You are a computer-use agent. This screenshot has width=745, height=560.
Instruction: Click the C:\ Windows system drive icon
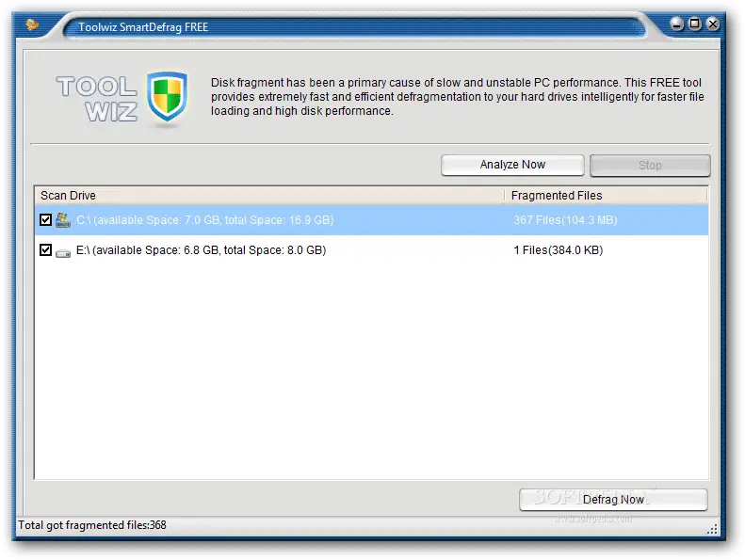point(63,220)
